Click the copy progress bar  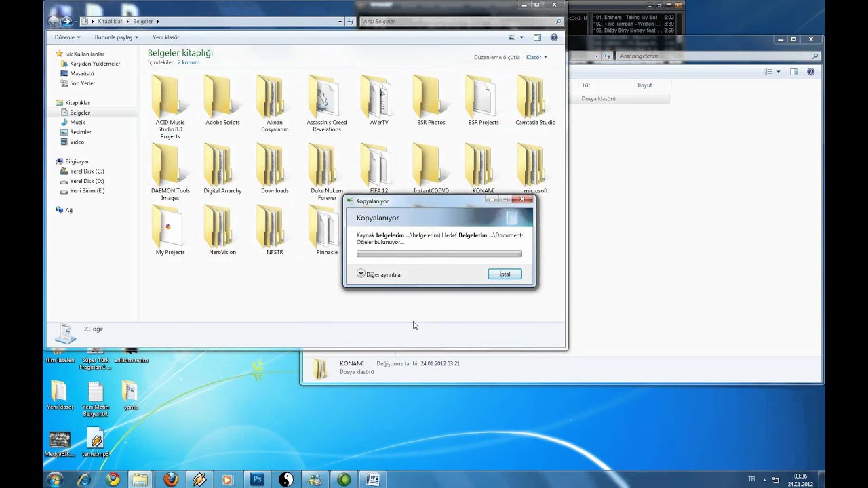[439, 253]
